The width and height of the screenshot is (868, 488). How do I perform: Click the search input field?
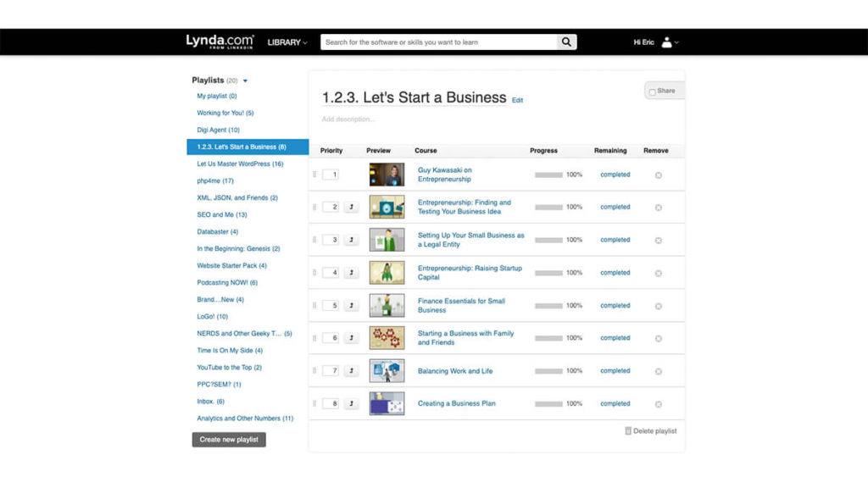pos(438,42)
